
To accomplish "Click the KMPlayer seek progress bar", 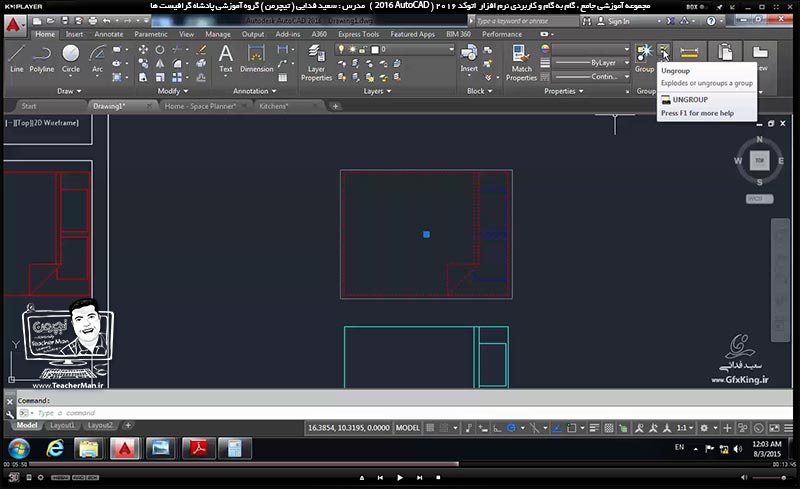I will (x=401, y=464).
